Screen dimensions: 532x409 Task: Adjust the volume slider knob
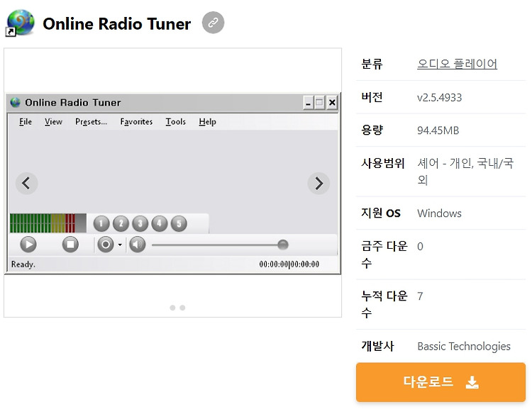coord(282,245)
